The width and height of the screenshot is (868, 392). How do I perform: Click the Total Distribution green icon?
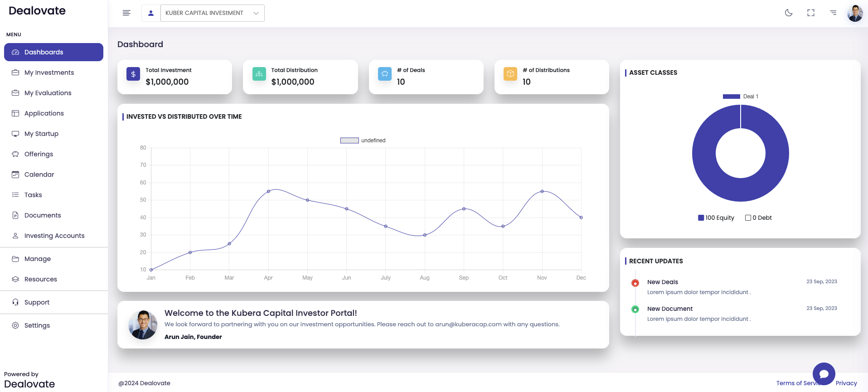pos(259,74)
